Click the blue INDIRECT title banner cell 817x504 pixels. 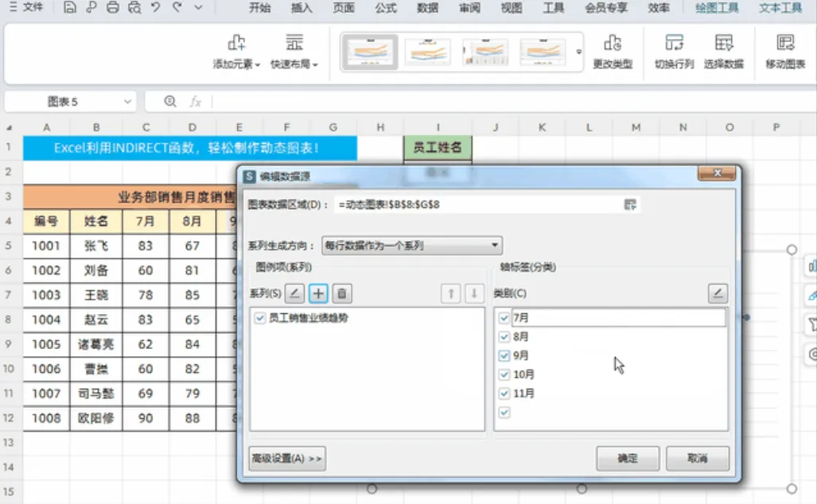[x=190, y=148]
